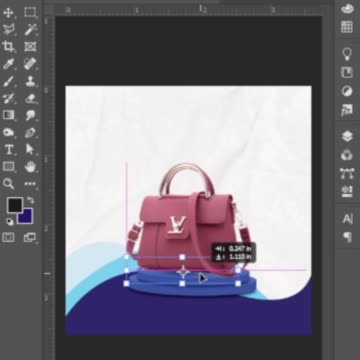Select the Eyedropper tool
Viewport: 360px width, 360px height.
(x=8, y=64)
